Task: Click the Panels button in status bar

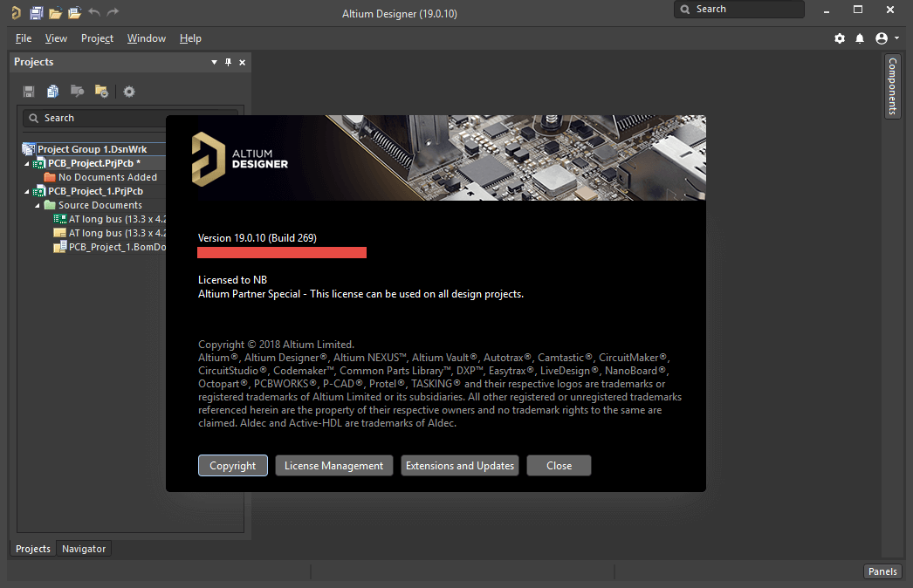Action: [x=882, y=571]
